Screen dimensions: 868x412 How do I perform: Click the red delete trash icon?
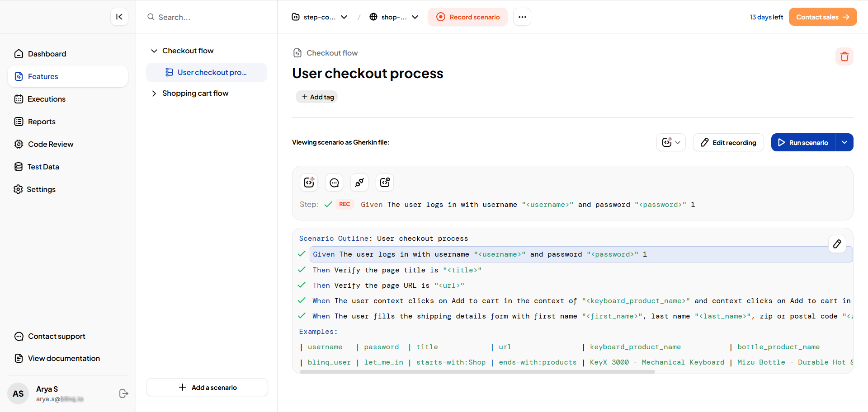844,57
